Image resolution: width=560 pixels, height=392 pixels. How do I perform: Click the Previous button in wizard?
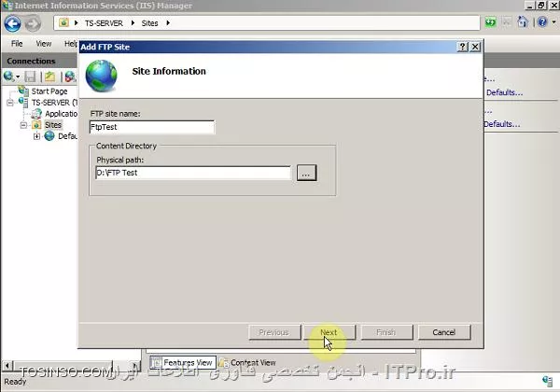tap(274, 332)
